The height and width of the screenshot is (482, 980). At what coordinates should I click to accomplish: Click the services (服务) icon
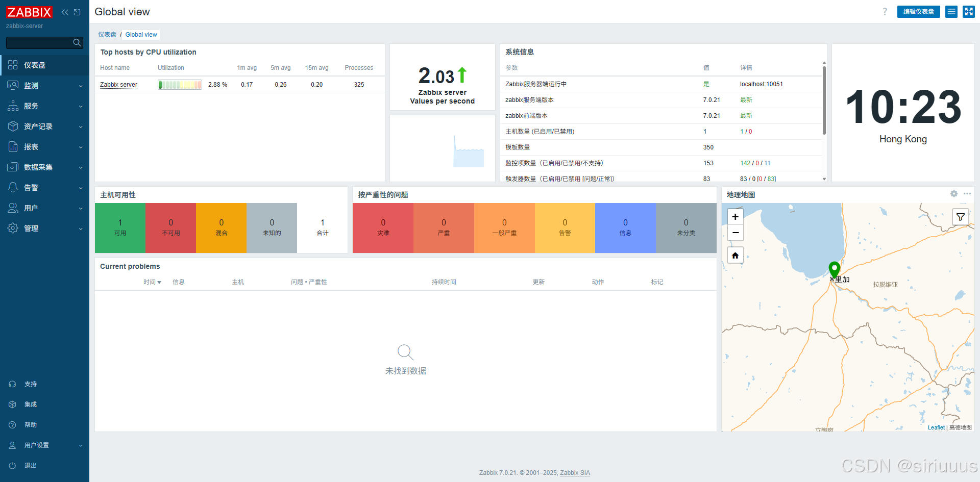13,106
